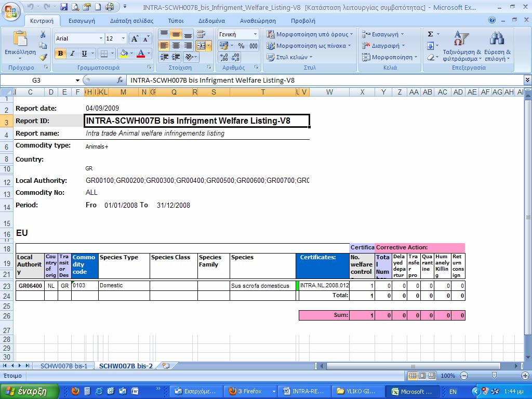Open the Εισαγωγή ribbon tab
This screenshot has height=399, width=532.
coord(82,21)
